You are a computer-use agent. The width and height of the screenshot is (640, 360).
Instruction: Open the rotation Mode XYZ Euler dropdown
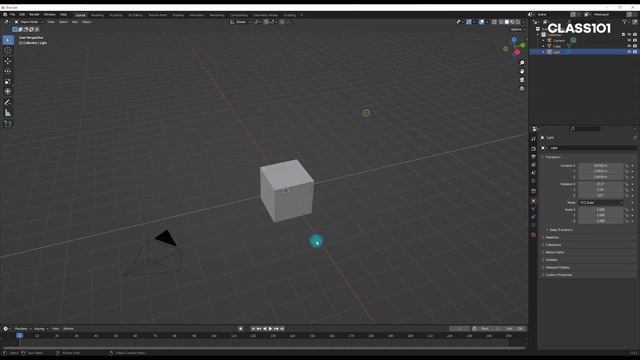[601, 203]
